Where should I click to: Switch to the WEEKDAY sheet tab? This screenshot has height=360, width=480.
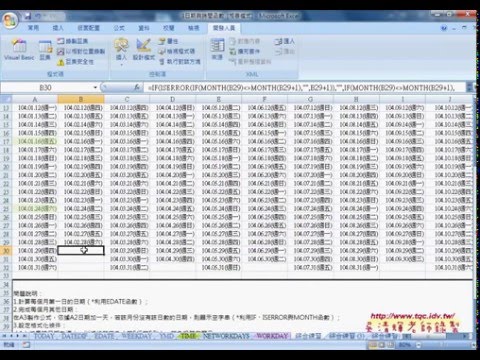(x=137, y=336)
